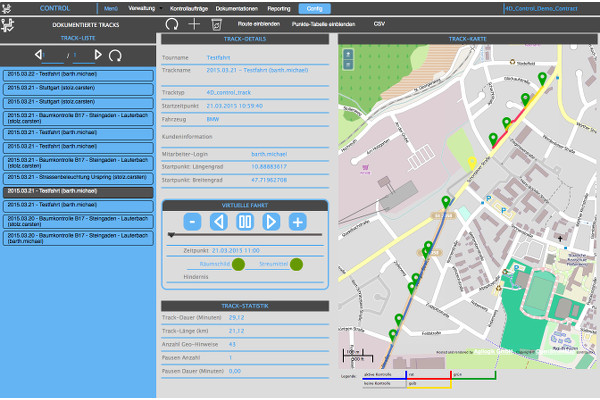Pause the virtual drive playback
The width and height of the screenshot is (600, 400).
click(245, 221)
